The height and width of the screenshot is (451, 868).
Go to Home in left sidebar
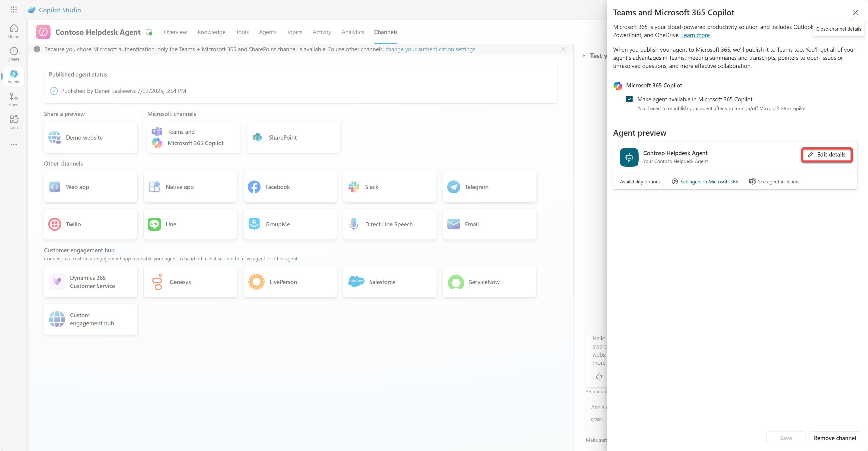coord(13,31)
